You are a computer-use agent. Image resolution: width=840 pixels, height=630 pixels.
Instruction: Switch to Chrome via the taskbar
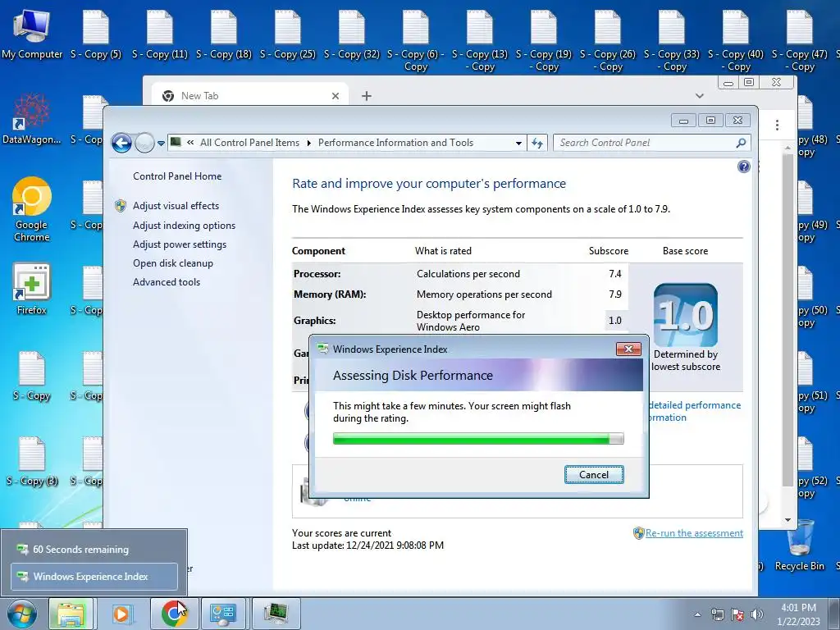tap(174, 614)
